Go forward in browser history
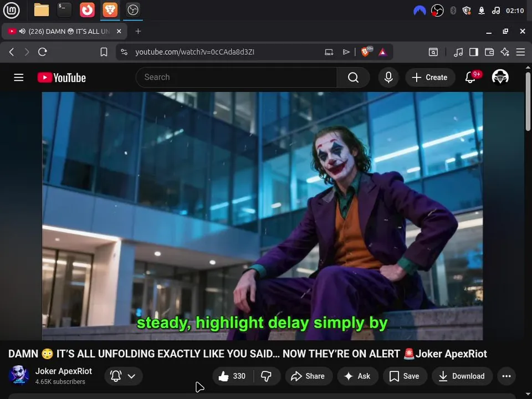Image resolution: width=532 pixels, height=399 pixels. coord(27,52)
